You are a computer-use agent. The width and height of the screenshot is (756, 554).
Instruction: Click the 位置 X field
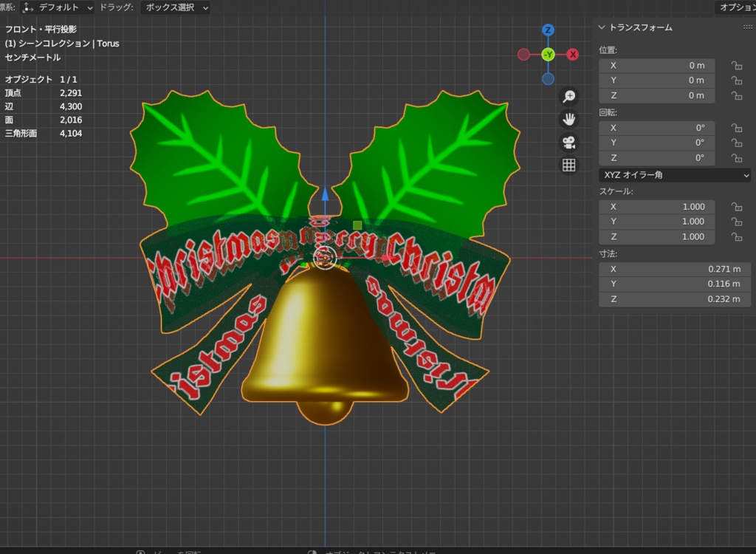click(656, 66)
